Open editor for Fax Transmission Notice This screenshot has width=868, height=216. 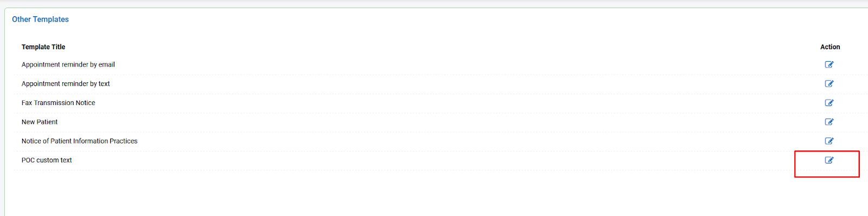[x=829, y=103]
